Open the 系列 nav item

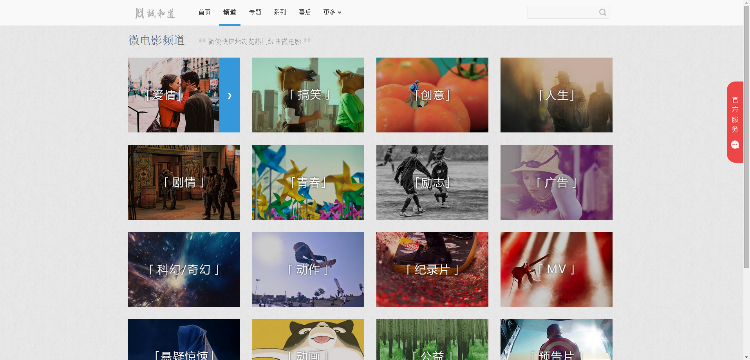click(x=280, y=12)
